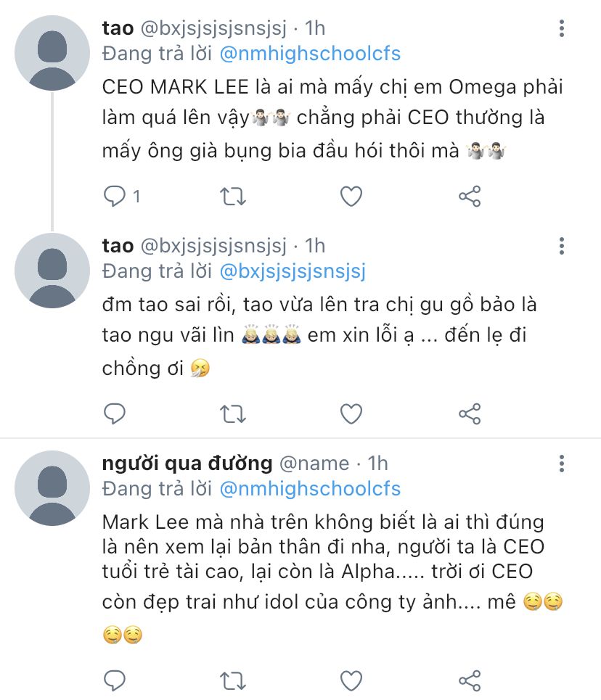Retweet người qua đường's tweet

(233, 681)
